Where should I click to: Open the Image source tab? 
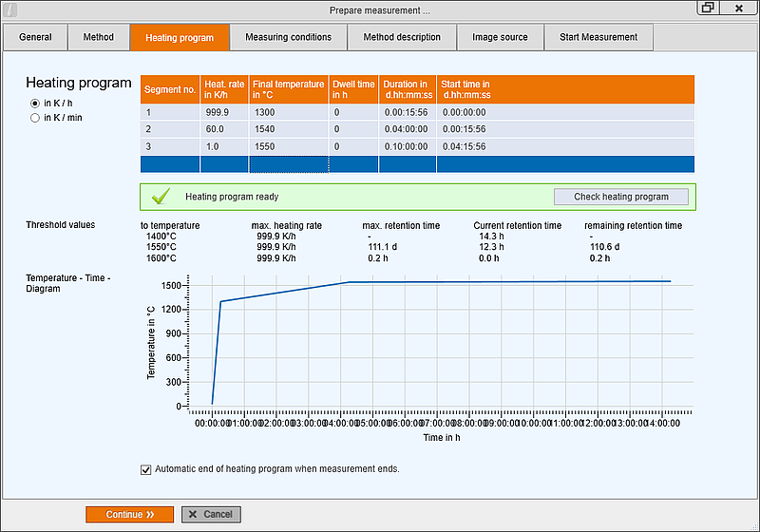(x=500, y=37)
